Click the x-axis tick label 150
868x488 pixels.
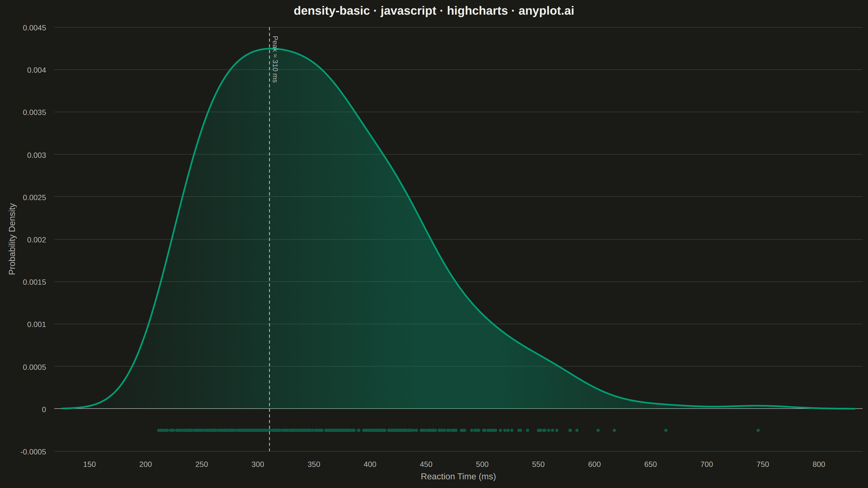click(x=89, y=464)
